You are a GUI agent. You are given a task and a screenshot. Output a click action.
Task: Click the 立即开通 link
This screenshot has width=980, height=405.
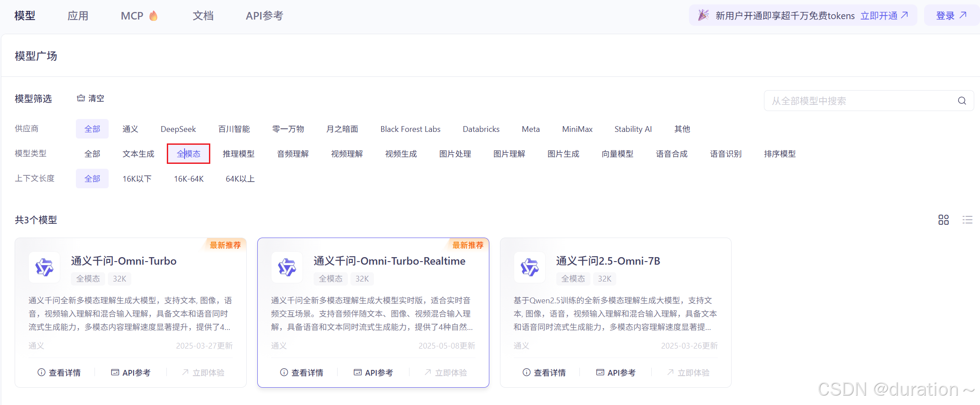click(884, 16)
